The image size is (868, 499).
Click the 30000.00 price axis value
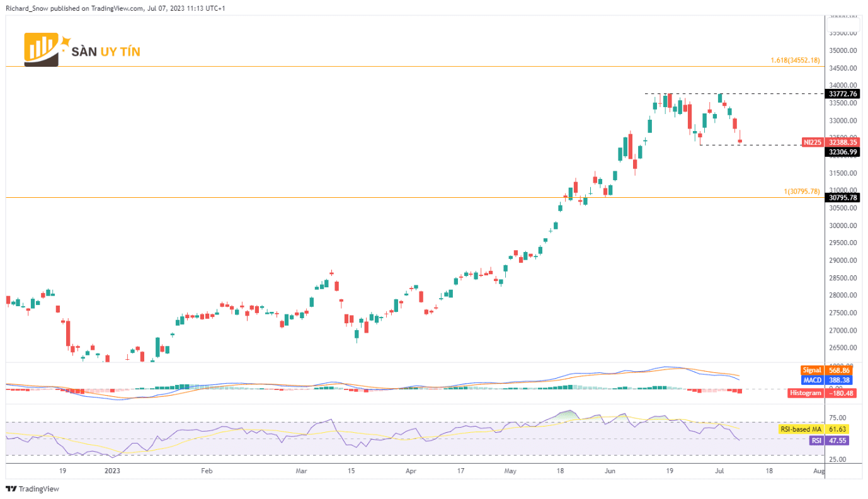pos(843,226)
